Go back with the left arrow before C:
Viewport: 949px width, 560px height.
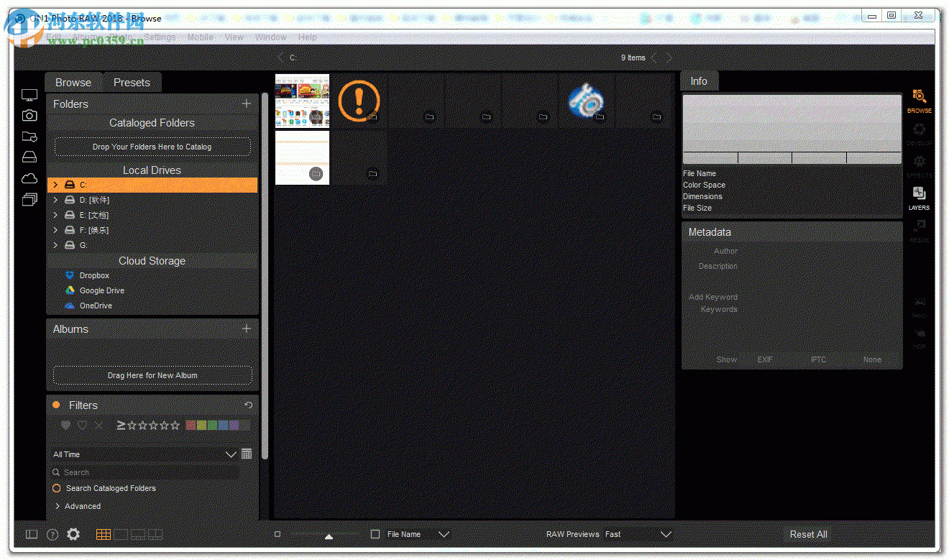pos(280,58)
